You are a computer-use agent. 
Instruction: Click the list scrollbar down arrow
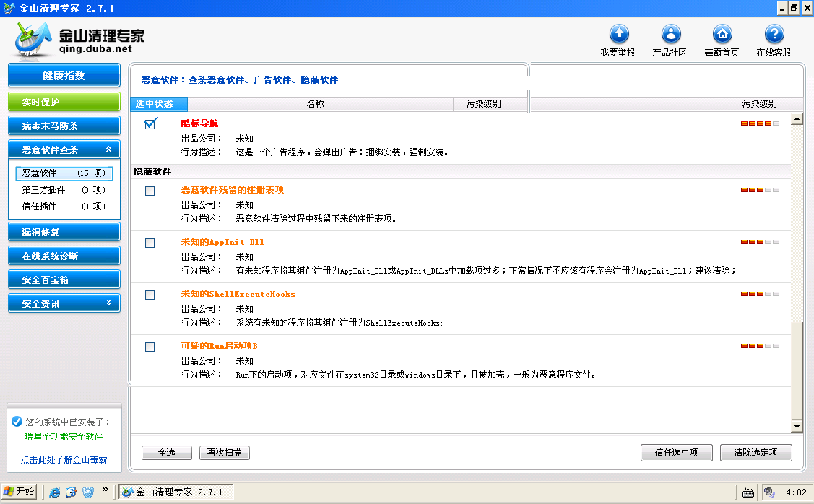[x=797, y=427]
